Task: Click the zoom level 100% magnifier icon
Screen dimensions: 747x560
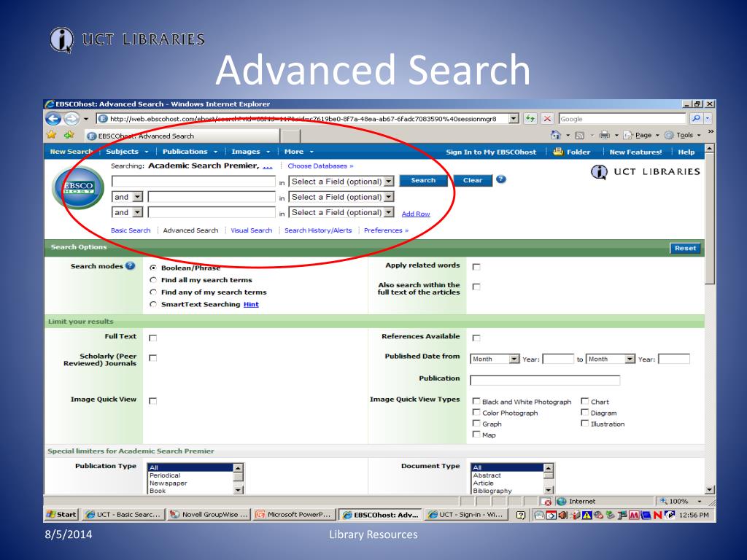Action: tap(663, 501)
